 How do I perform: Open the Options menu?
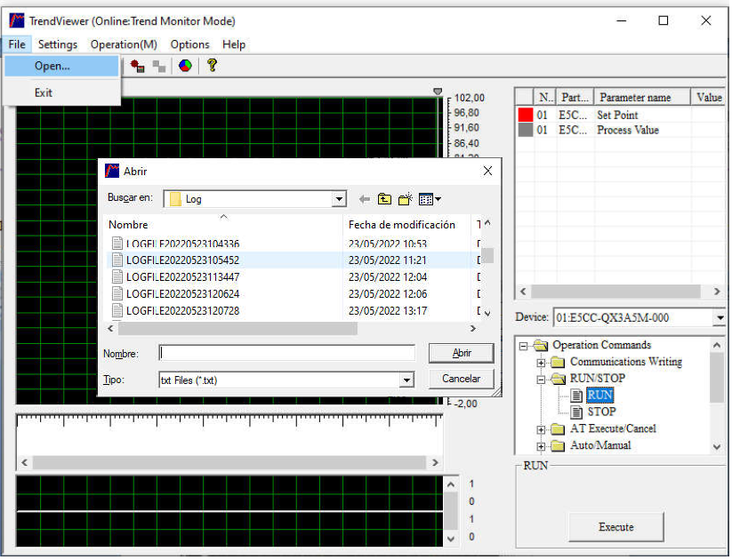coord(190,44)
